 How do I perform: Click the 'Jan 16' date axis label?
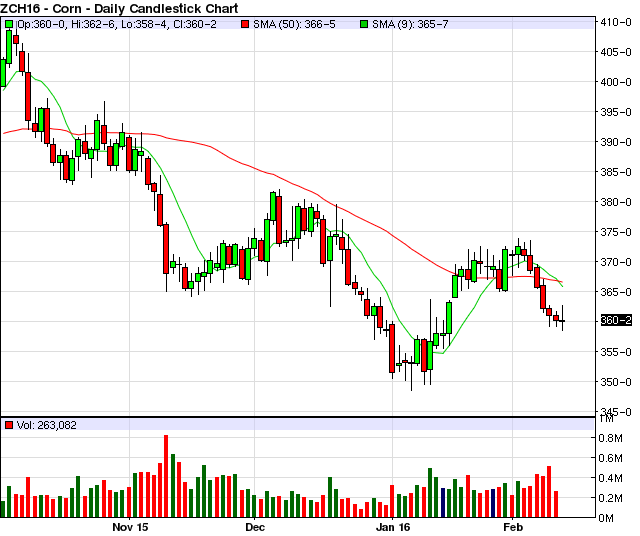click(393, 527)
